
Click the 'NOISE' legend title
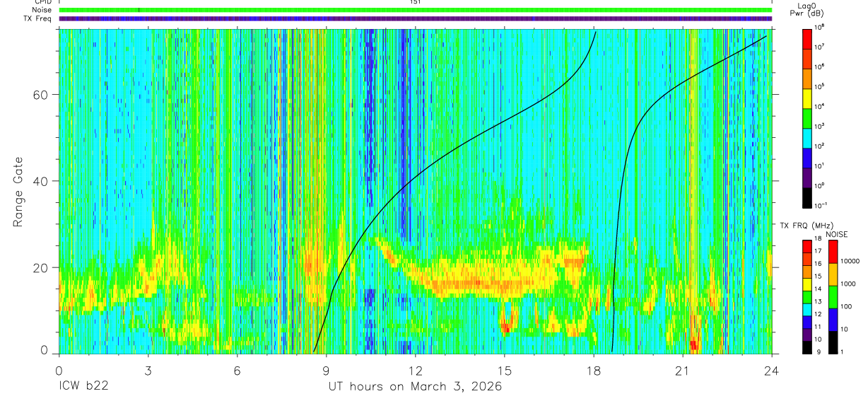836,234
